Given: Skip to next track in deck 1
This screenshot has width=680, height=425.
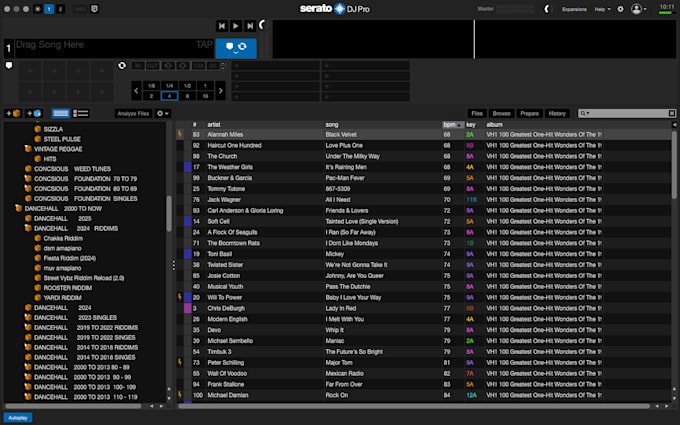Looking at the screenshot, I should (250, 26).
